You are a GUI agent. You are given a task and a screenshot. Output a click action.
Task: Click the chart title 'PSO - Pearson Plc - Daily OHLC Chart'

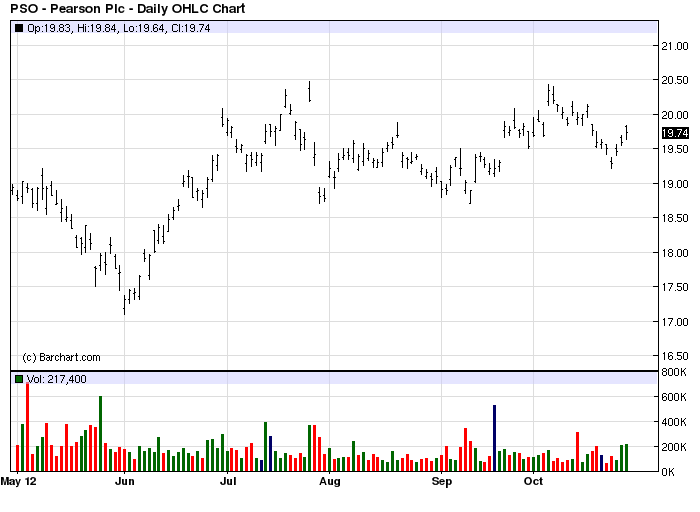[x=128, y=8]
